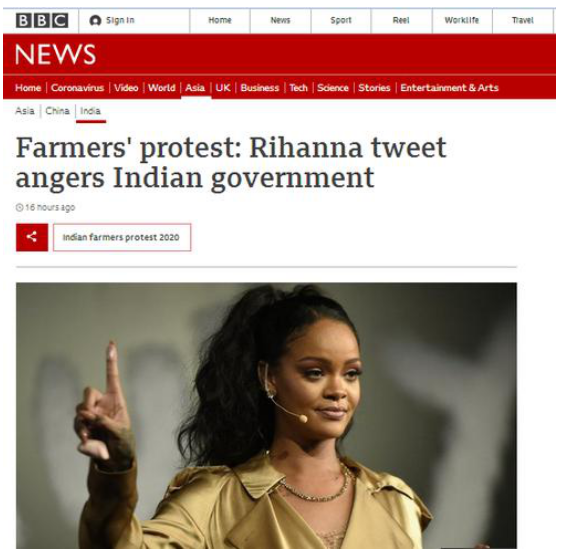Viewport: 562px width, 558px height.
Task: Click the Rihanna article photo
Action: [266, 415]
